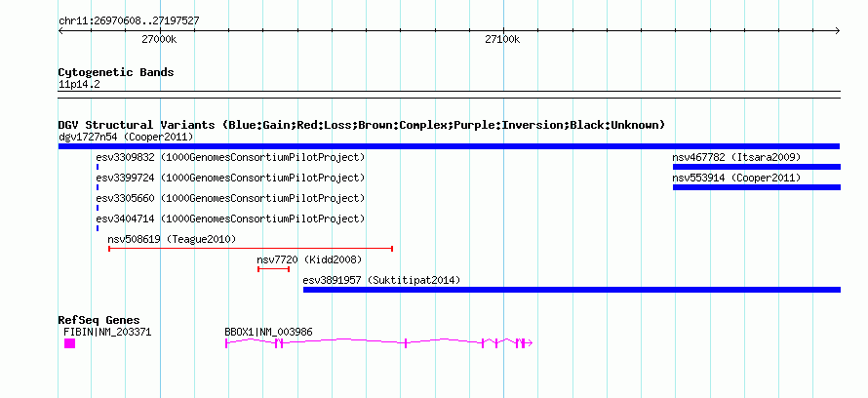
Task: Open the BBOX1|NM_003986 gene label
Action: [x=268, y=332]
